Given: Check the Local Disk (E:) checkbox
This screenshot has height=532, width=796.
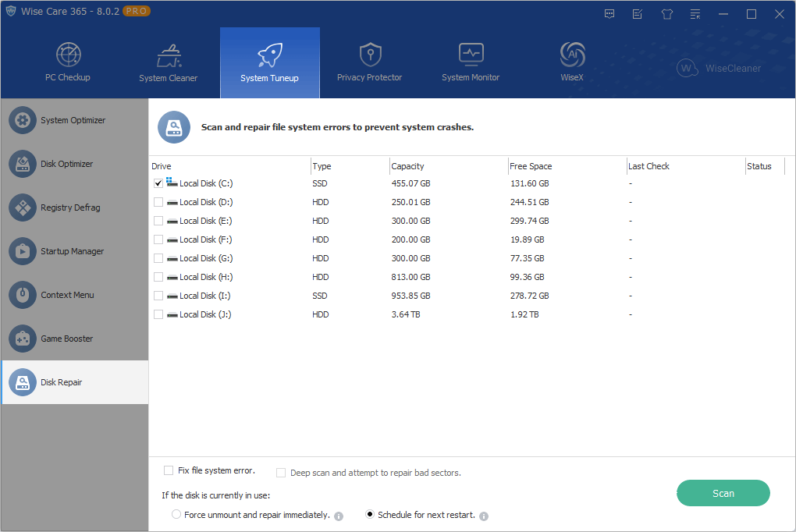Looking at the screenshot, I should pyautogui.click(x=158, y=221).
